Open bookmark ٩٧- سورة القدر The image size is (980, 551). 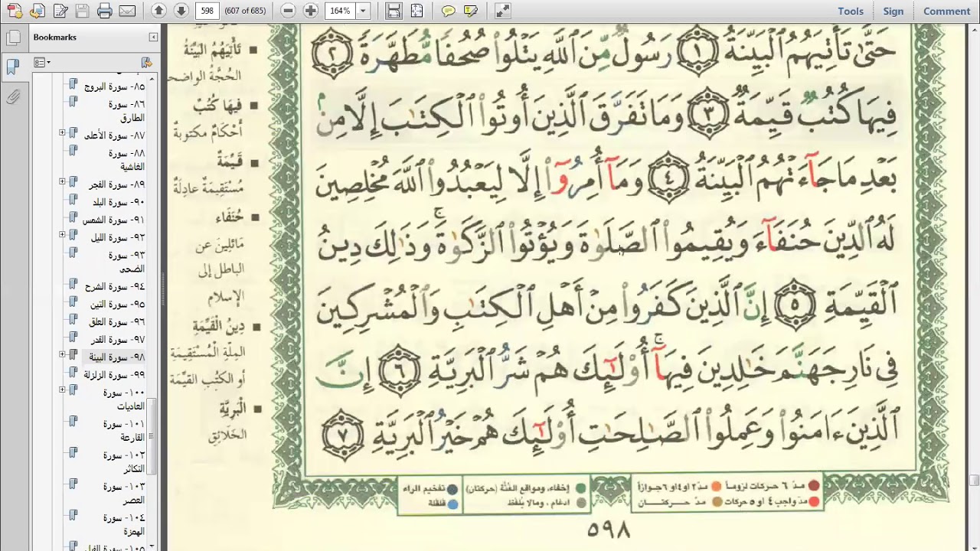[118, 340]
